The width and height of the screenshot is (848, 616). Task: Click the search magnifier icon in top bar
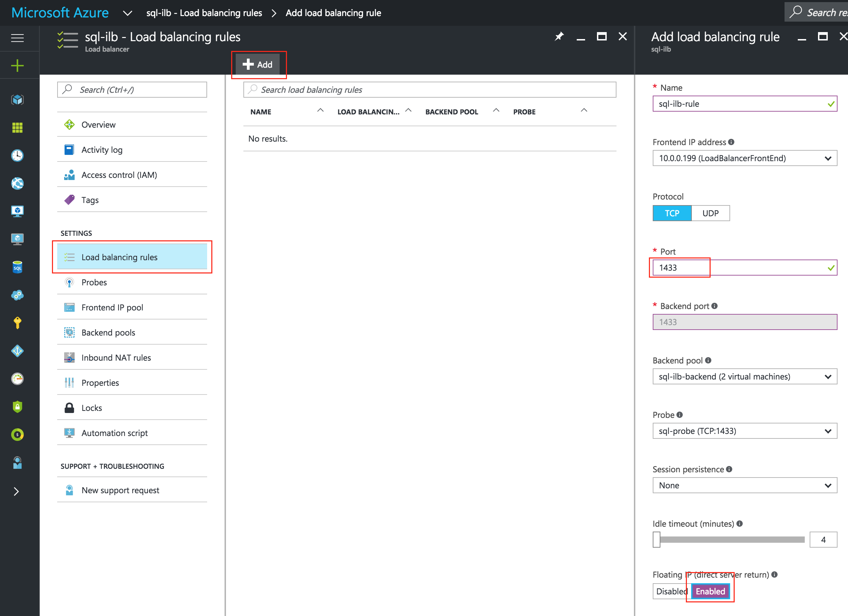click(795, 12)
